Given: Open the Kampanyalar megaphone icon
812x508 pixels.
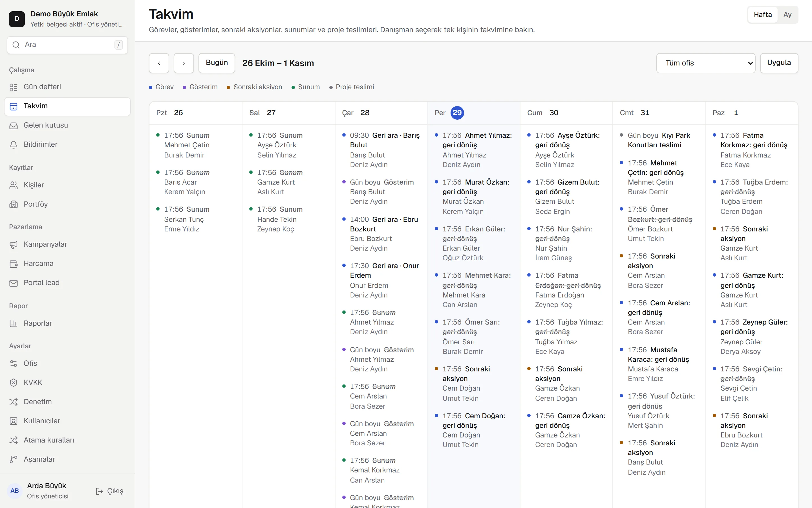Looking at the screenshot, I should 14,245.
